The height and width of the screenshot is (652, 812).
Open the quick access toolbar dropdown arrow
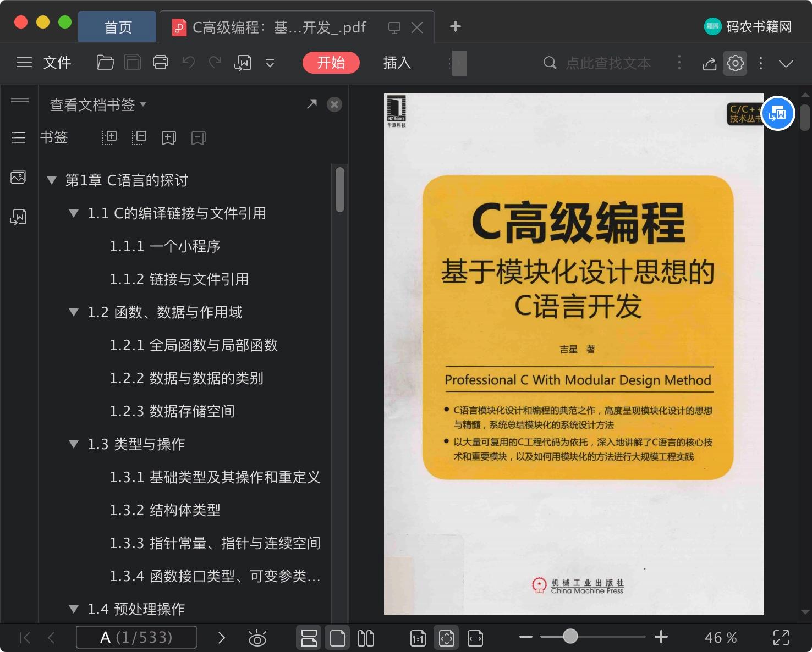270,63
